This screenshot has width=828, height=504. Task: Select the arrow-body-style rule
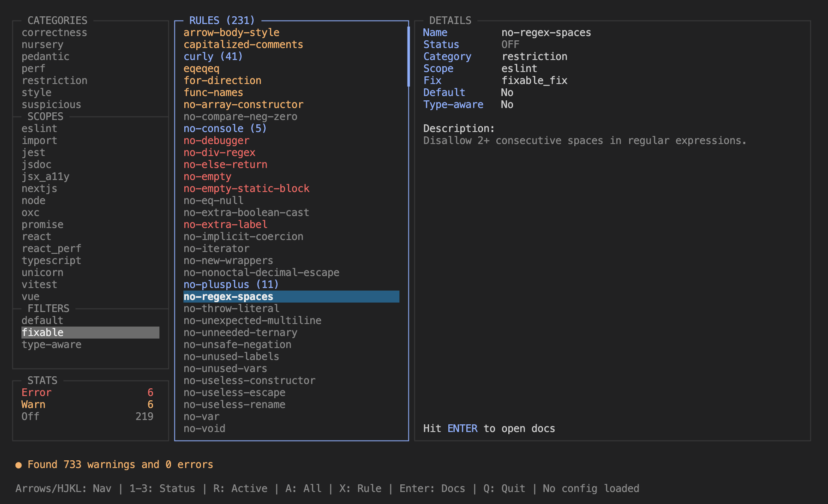pyautogui.click(x=231, y=32)
